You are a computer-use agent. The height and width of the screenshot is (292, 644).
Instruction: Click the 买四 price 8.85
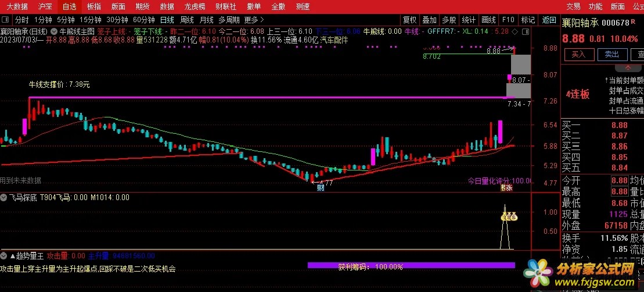click(x=620, y=157)
